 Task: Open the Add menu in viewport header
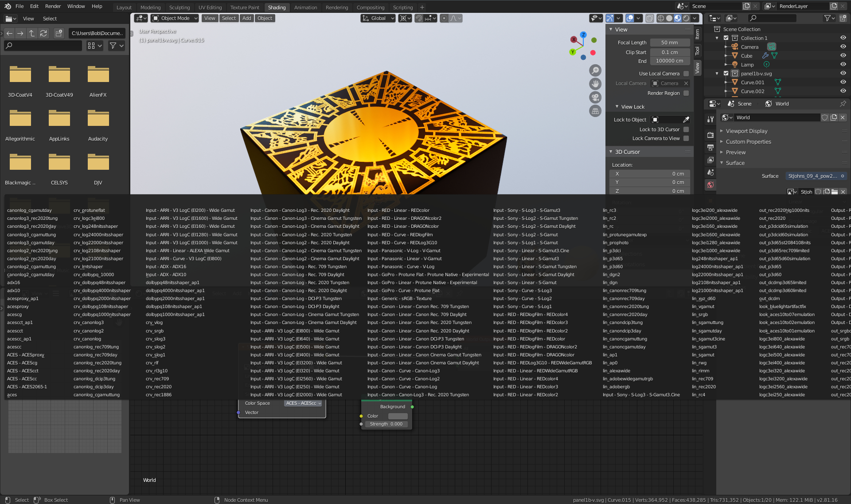(246, 18)
